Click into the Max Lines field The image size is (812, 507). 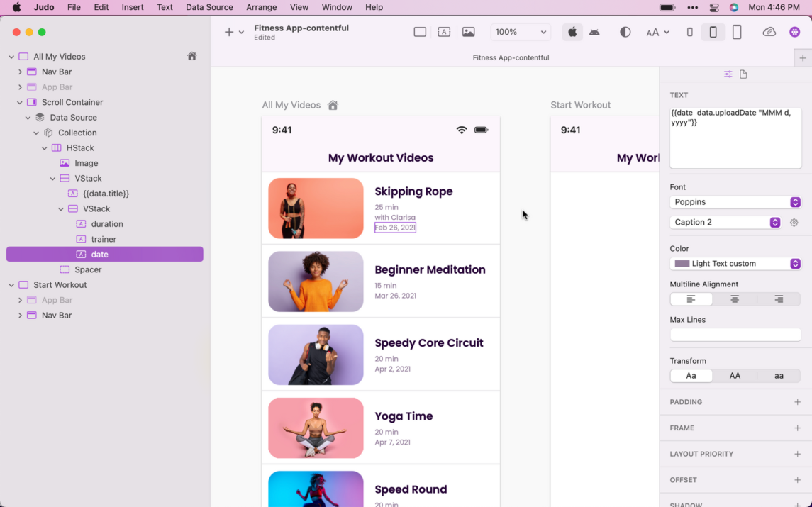pyautogui.click(x=735, y=335)
